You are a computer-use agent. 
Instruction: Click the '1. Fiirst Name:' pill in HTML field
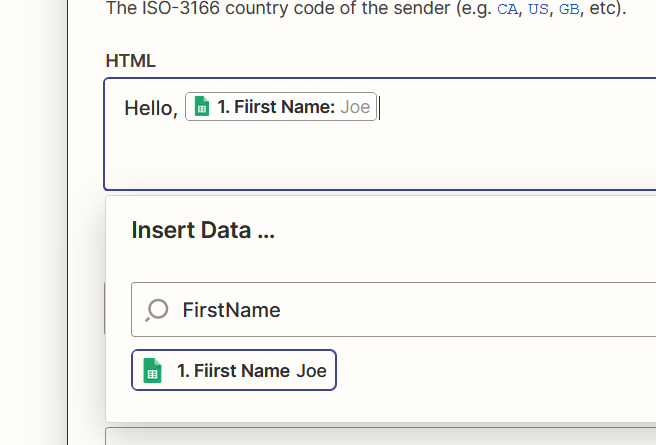(276, 107)
